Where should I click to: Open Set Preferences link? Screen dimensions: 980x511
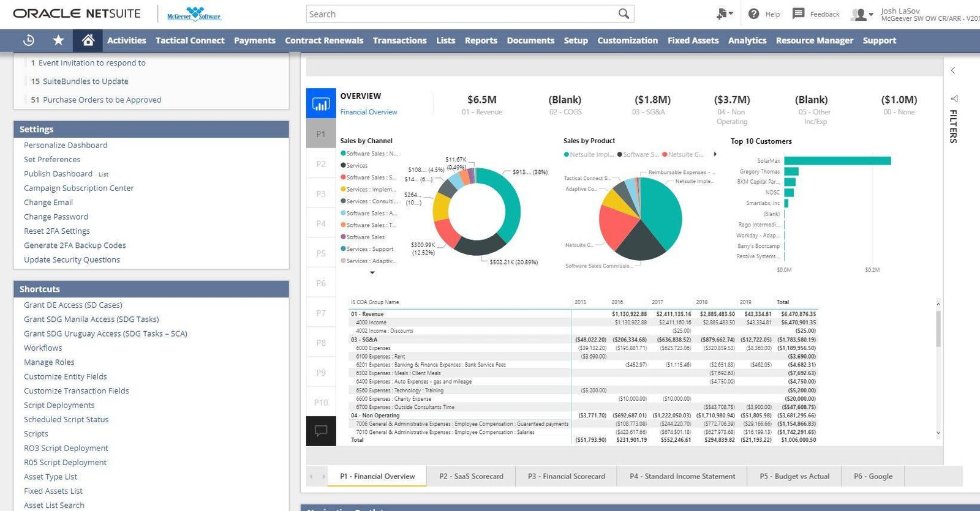click(52, 159)
